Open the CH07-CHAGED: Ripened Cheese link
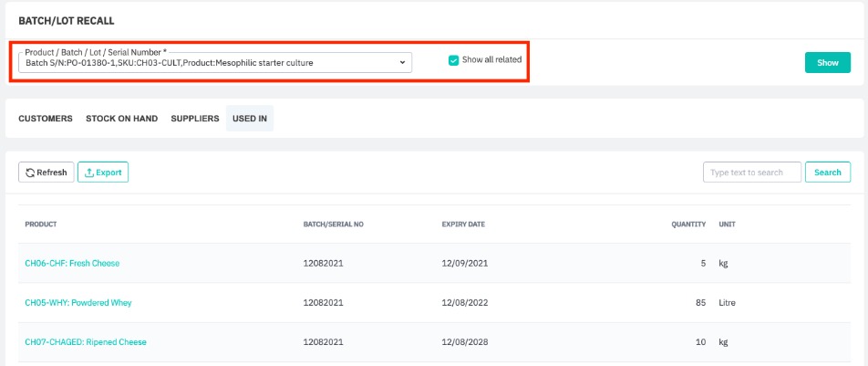The height and width of the screenshot is (366, 868). 86,341
